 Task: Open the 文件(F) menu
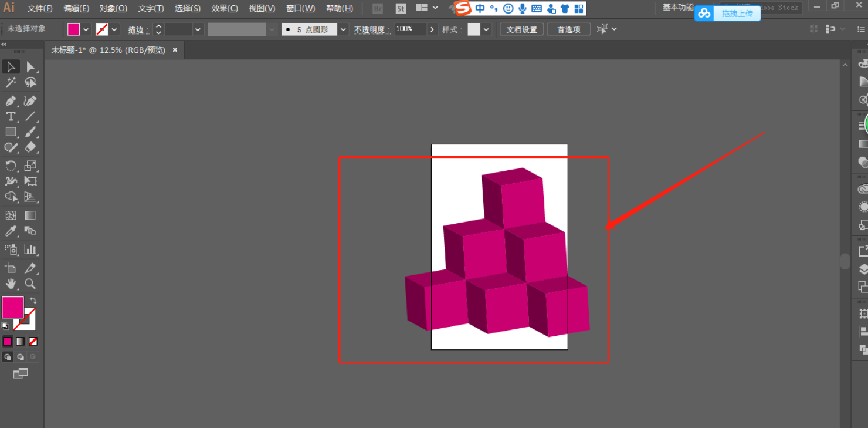[40, 8]
